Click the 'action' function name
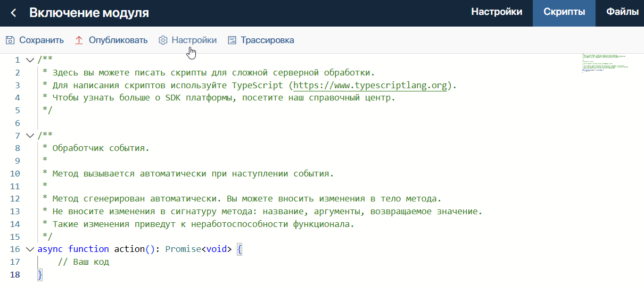644x286 pixels. 129,249
